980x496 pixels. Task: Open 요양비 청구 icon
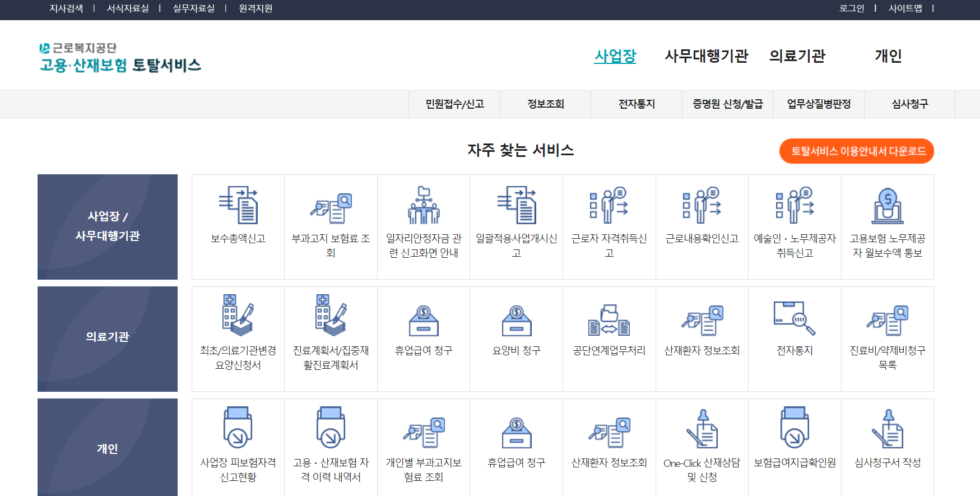(x=517, y=321)
